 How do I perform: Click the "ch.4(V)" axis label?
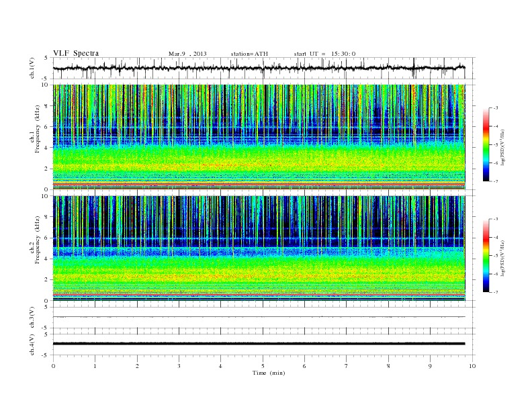[x=32, y=345]
